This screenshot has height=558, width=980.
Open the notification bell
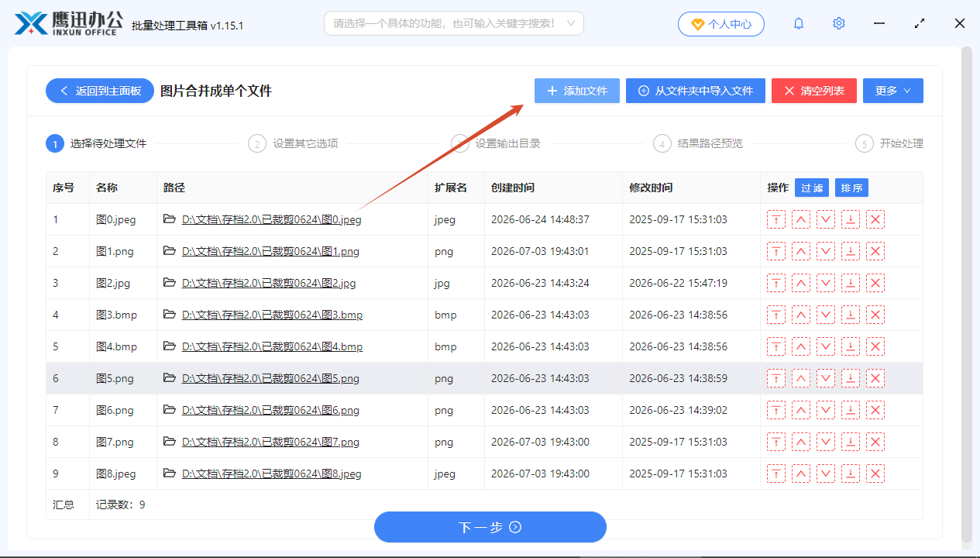pos(799,23)
